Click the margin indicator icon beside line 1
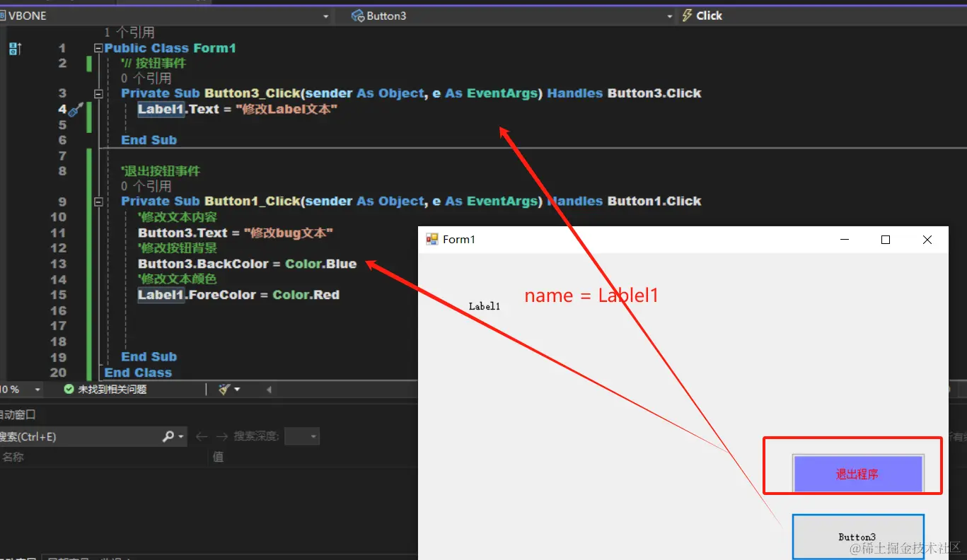This screenshot has height=560, width=967. coord(15,48)
